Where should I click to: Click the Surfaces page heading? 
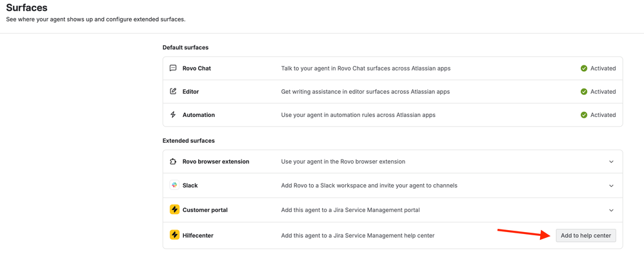[26, 8]
